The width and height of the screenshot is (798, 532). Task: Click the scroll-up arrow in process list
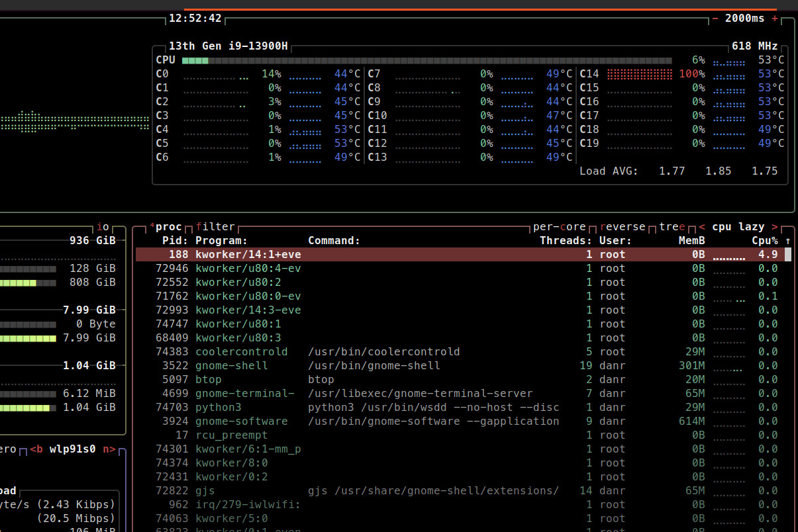point(788,240)
